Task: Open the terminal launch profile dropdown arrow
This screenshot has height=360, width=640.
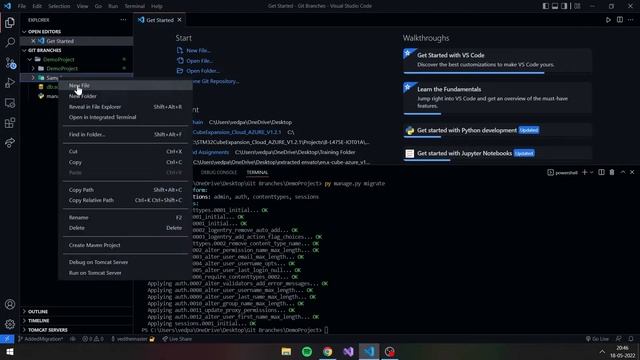Action: pyautogui.click(x=591, y=172)
